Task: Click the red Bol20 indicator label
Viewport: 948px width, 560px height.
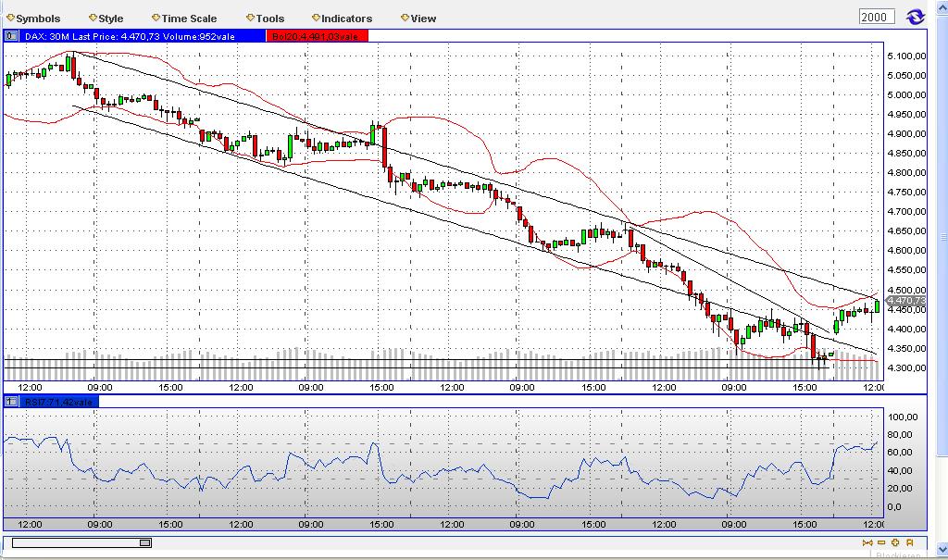Action: pos(315,35)
